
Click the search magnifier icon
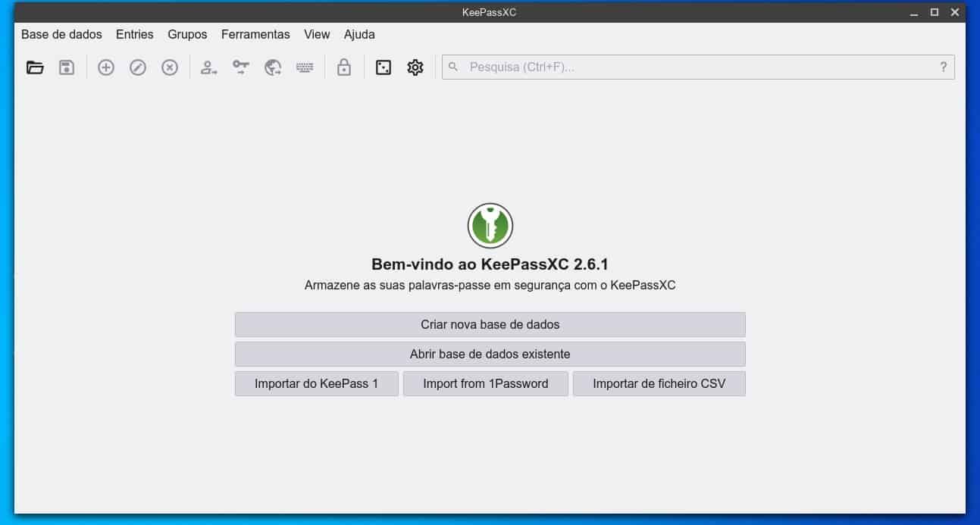(453, 67)
